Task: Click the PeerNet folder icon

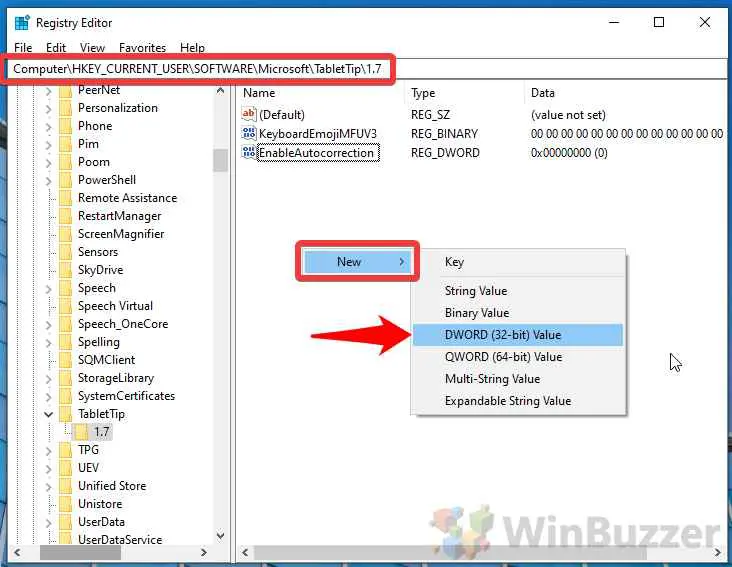Action: coord(66,90)
